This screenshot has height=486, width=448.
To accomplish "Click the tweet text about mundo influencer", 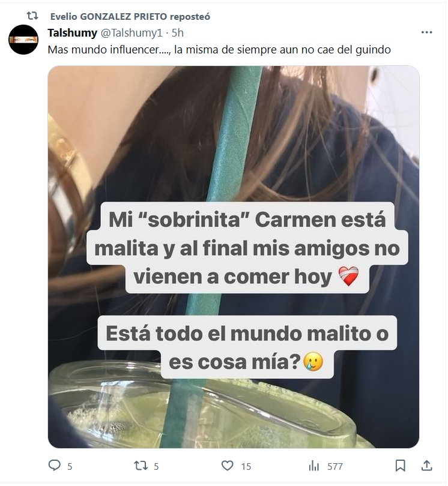I will coord(219,50).
